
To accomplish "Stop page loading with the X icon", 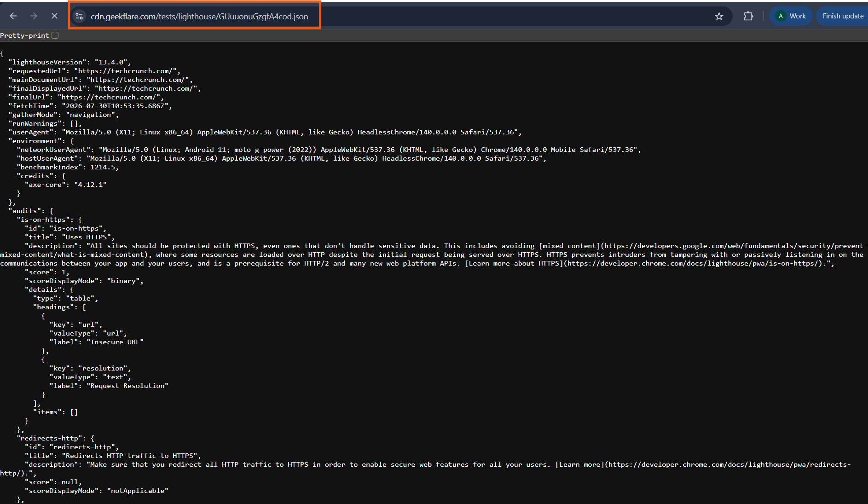I will pyautogui.click(x=54, y=16).
